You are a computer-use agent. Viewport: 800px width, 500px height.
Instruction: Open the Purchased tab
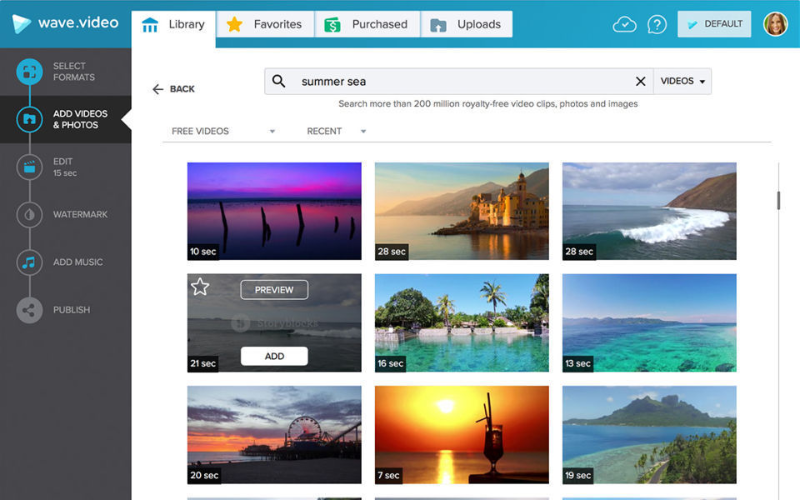point(367,24)
